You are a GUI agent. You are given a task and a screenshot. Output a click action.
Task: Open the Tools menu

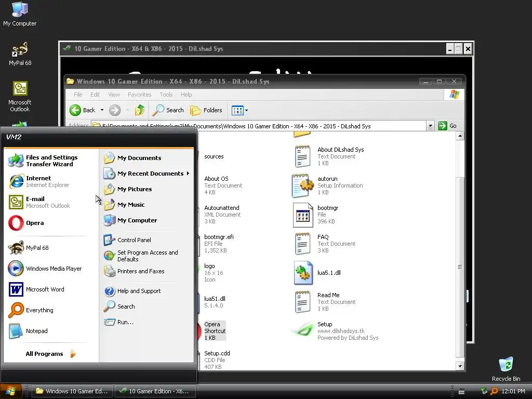(x=166, y=95)
